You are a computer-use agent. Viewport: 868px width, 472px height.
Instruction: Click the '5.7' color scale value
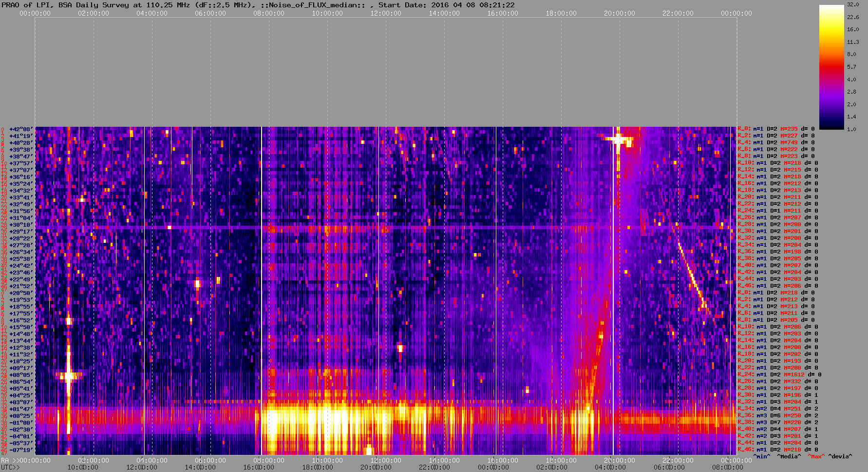coord(851,67)
